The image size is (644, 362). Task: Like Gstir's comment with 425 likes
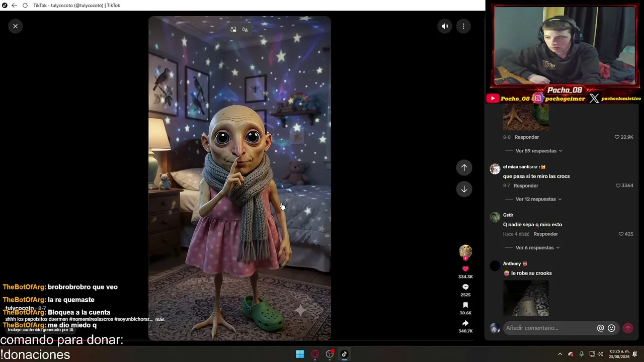(x=621, y=234)
